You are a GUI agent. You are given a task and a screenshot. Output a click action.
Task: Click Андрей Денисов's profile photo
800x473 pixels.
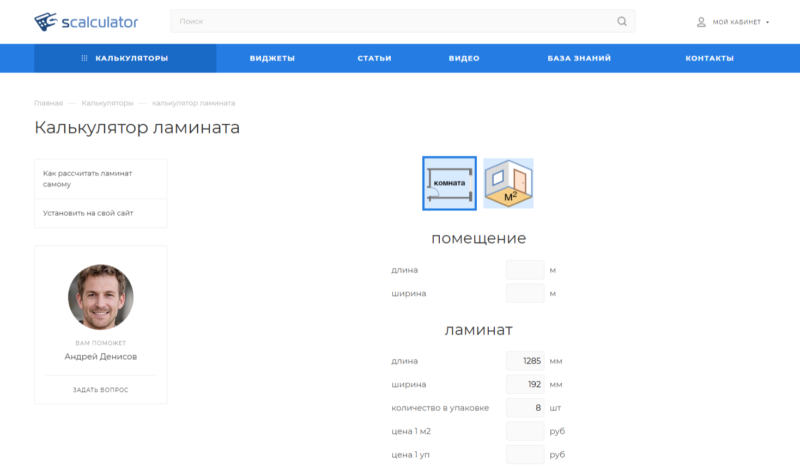tap(101, 297)
